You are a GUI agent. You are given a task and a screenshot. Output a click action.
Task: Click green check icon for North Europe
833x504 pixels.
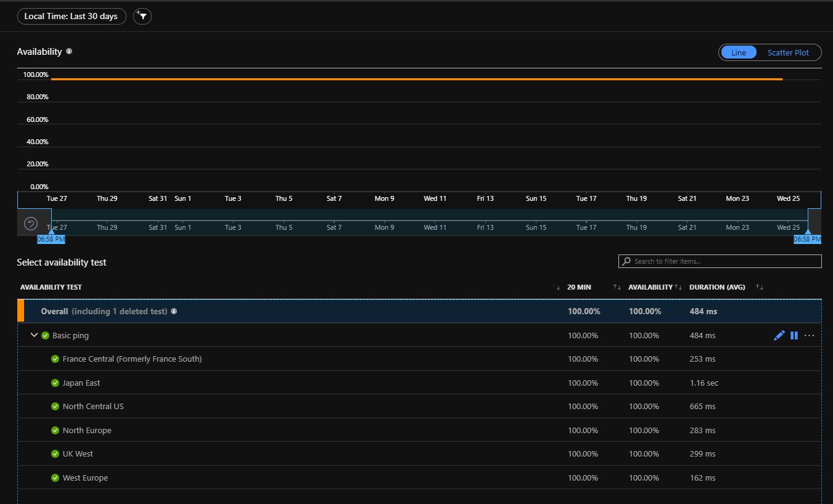pyautogui.click(x=55, y=431)
